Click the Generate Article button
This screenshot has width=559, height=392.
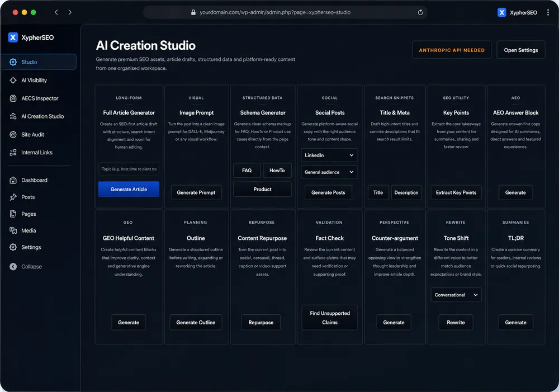(129, 190)
